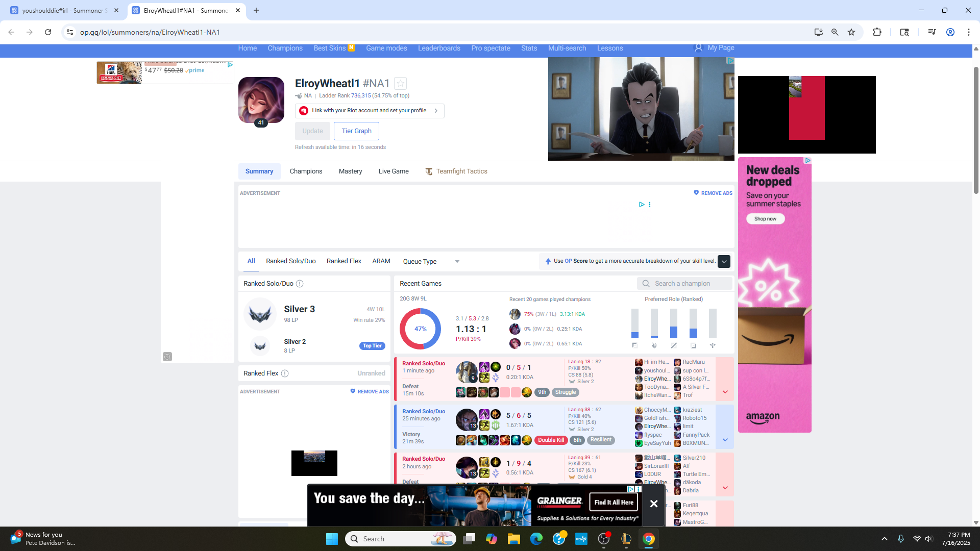Click the Mid lane preferred role bar
Screen dimensions: 980x551
coord(674,323)
